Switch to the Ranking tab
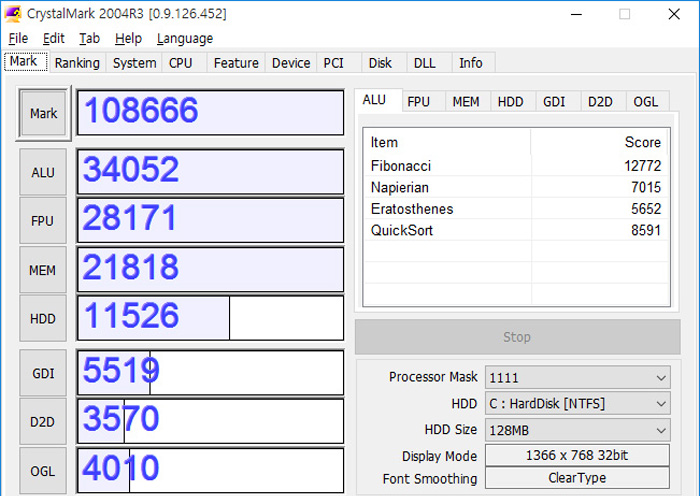The image size is (700, 496). pyautogui.click(x=77, y=63)
